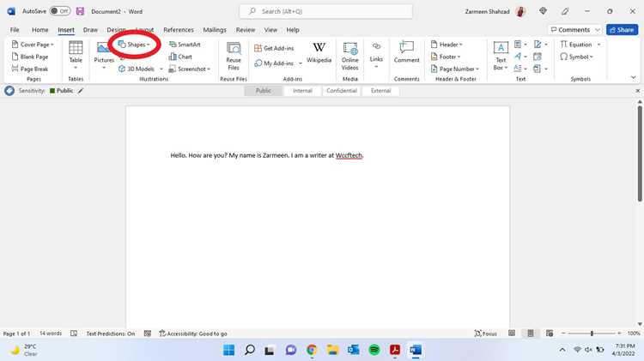644x361 pixels.
Task: Open the SmartArt gallery
Action: (185, 45)
